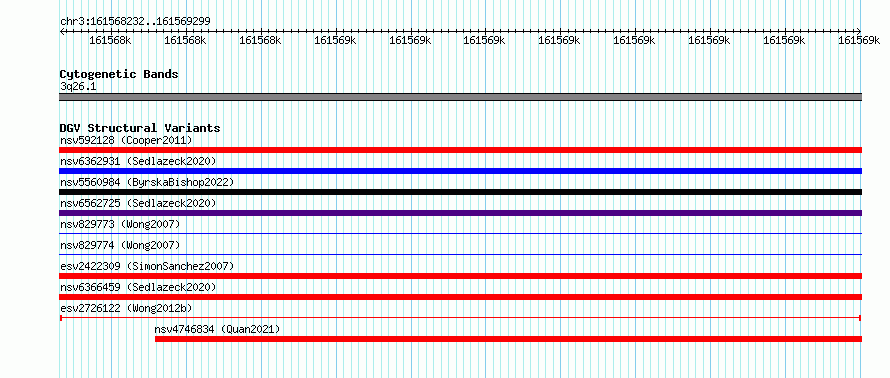This screenshot has height=378, width=890.
Task: Click the DGV Structural Variants track title
Action: [x=140, y=128]
